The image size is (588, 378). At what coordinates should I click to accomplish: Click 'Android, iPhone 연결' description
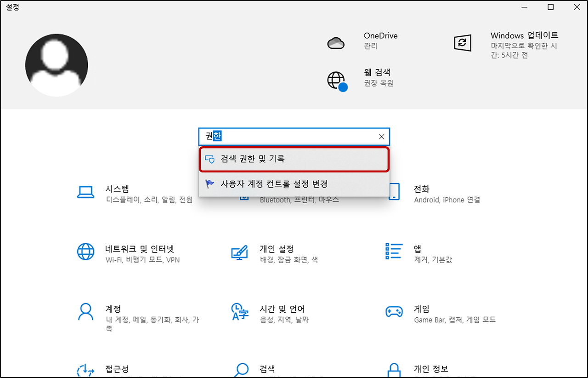click(447, 200)
